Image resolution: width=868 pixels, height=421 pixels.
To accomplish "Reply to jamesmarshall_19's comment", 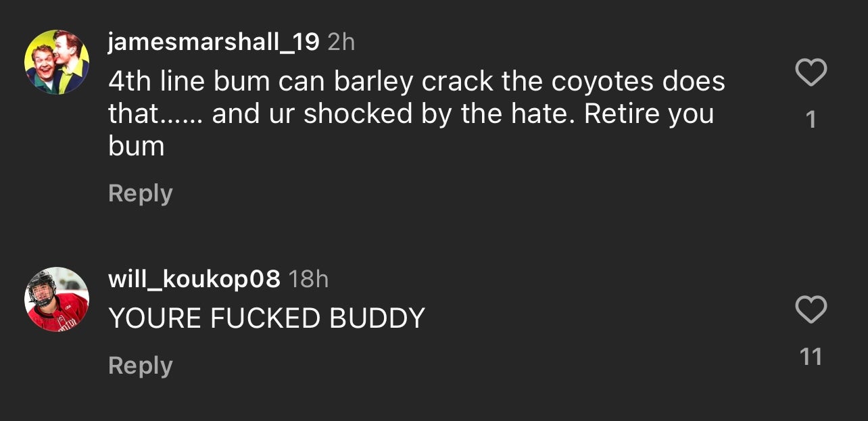I will point(141,193).
